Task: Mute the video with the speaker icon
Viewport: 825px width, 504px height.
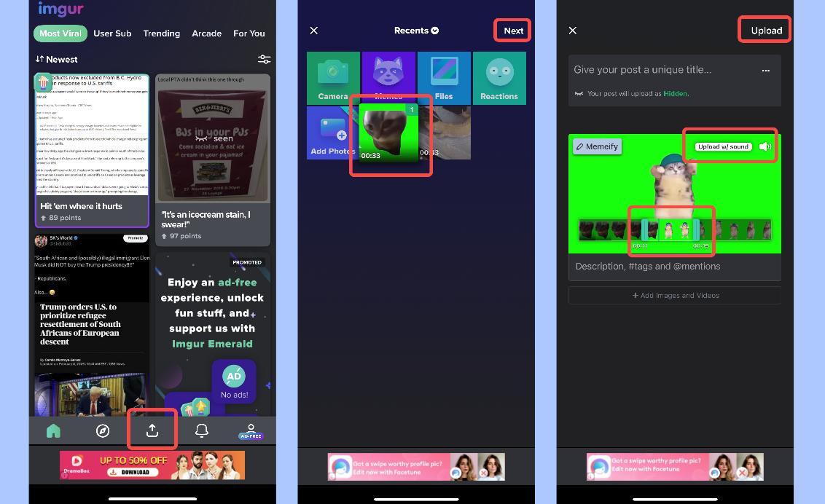Action: (764, 146)
